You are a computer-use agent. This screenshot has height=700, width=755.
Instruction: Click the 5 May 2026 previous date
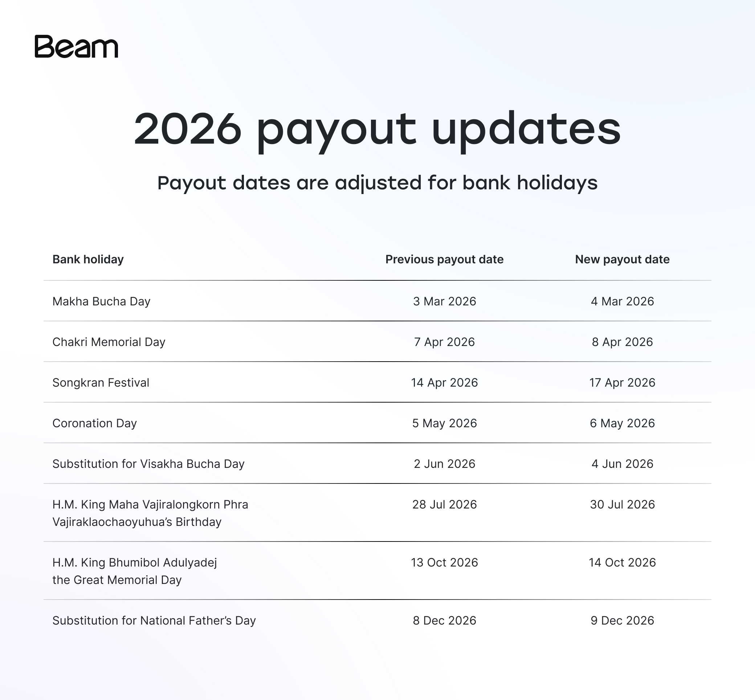[444, 423]
